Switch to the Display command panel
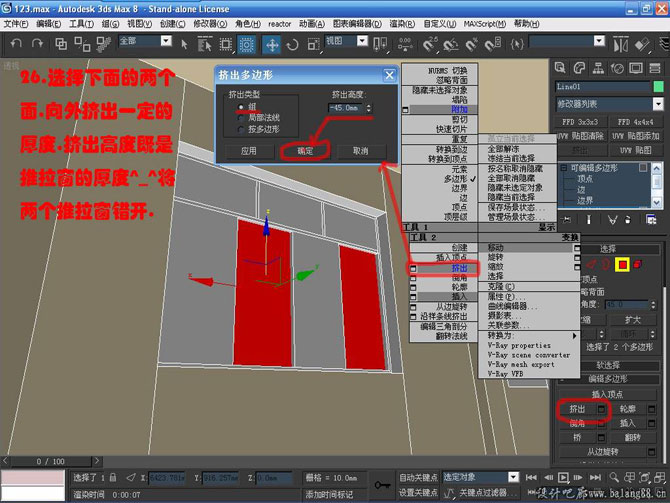 [636, 68]
